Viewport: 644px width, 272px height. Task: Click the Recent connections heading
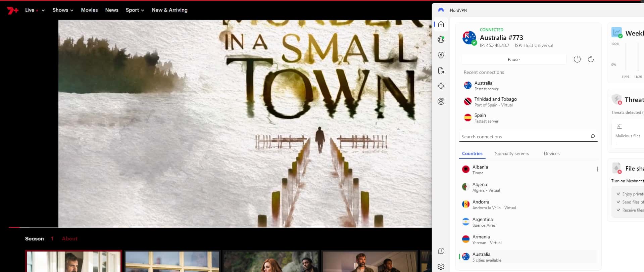point(484,72)
